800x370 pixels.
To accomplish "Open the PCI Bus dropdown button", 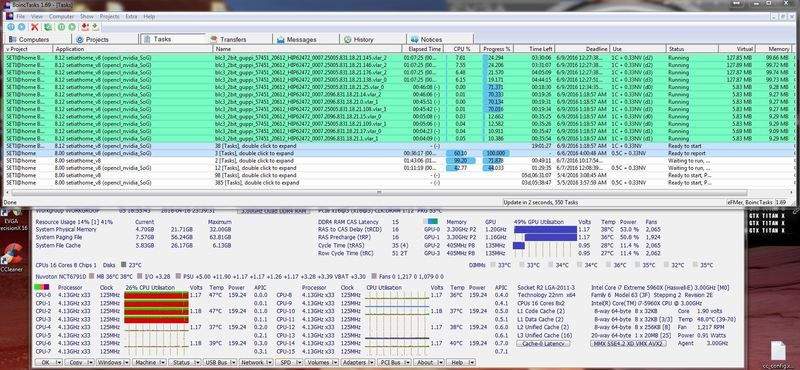I will [x=394, y=362].
